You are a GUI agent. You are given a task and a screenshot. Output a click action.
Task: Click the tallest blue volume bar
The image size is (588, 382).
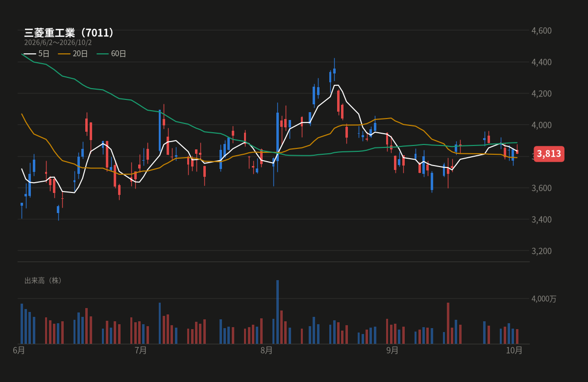coord(277,312)
